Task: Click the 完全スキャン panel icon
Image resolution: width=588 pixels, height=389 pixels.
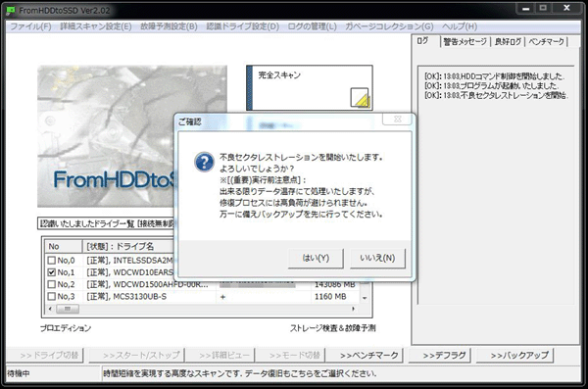Action: pyautogui.click(x=360, y=98)
